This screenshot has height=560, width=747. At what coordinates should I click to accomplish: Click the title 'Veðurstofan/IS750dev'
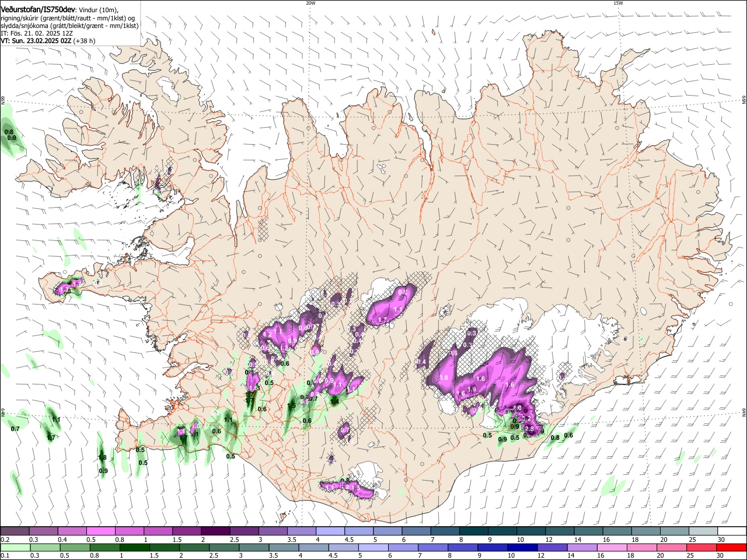pos(38,10)
